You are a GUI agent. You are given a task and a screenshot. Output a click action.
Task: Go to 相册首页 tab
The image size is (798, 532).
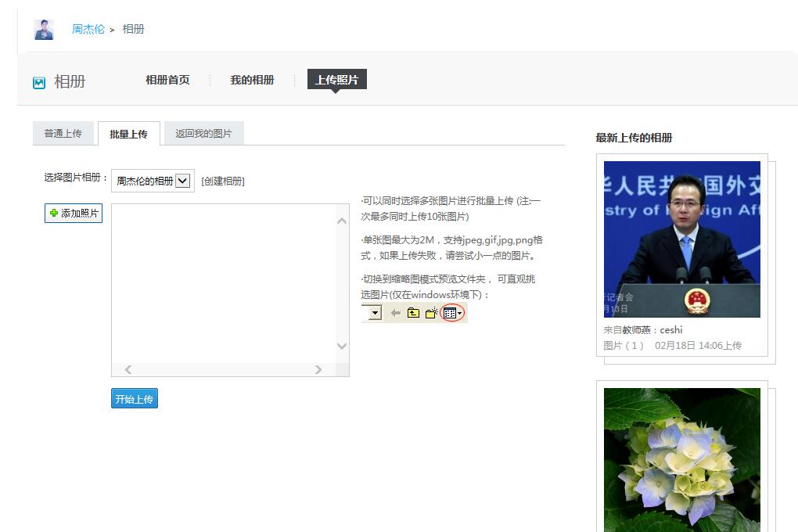(167, 80)
